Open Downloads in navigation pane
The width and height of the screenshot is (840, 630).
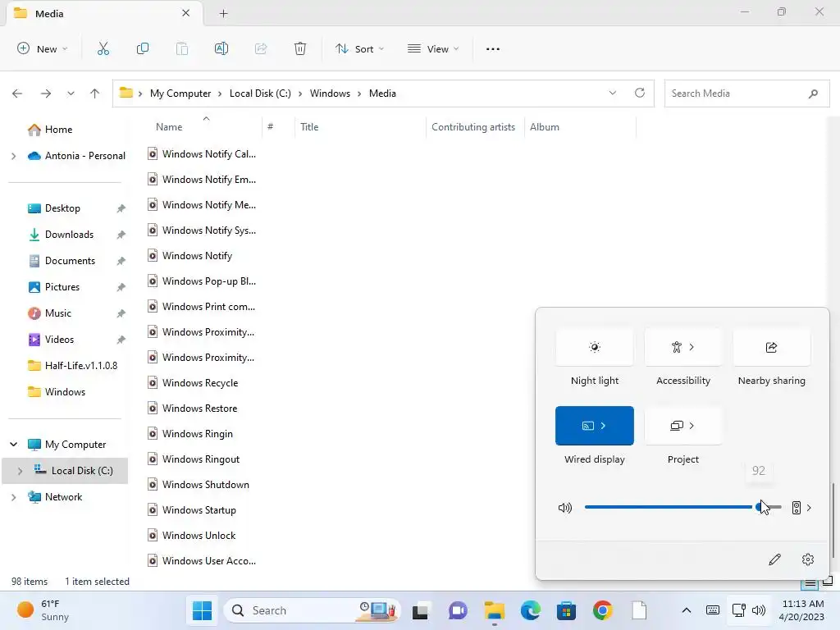coord(69,235)
